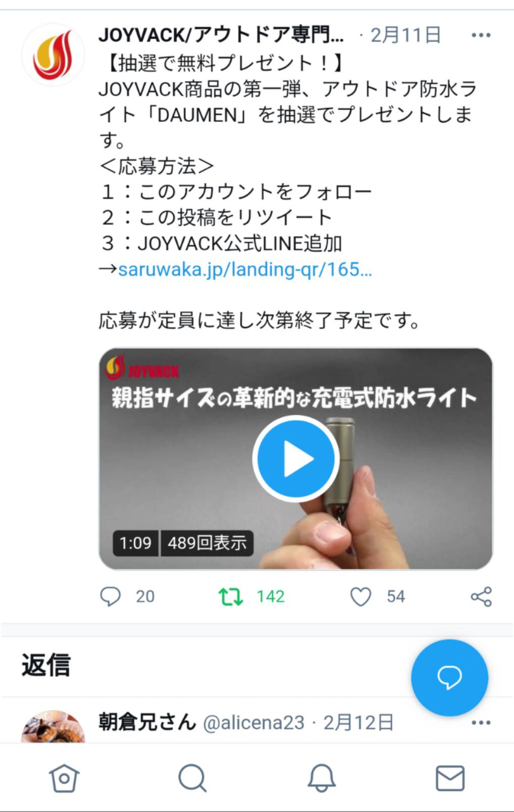Open the saruwaka.jp landing link
Viewport: 514px width, 812px height.
[x=245, y=269]
